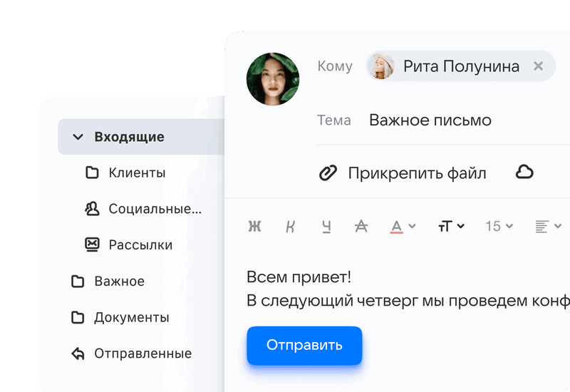Viewport: 570px width, 392px height.
Task: Open the Отправленные folder
Action: click(x=143, y=354)
